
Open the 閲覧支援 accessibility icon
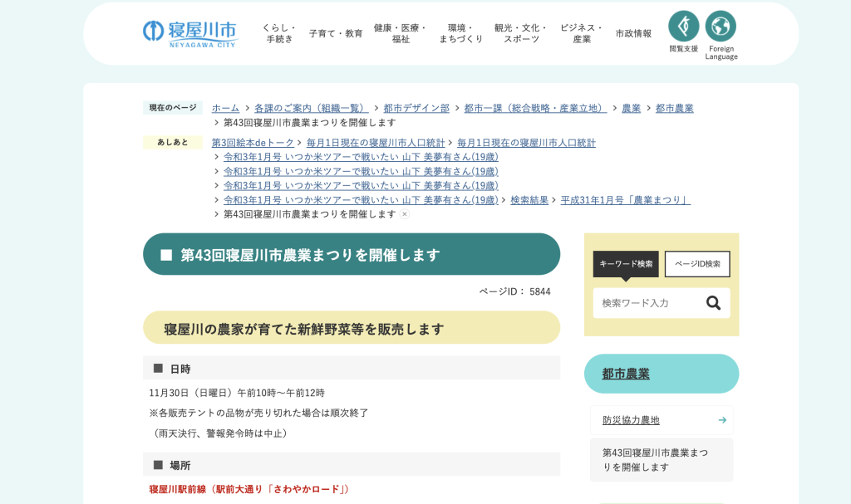[683, 27]
